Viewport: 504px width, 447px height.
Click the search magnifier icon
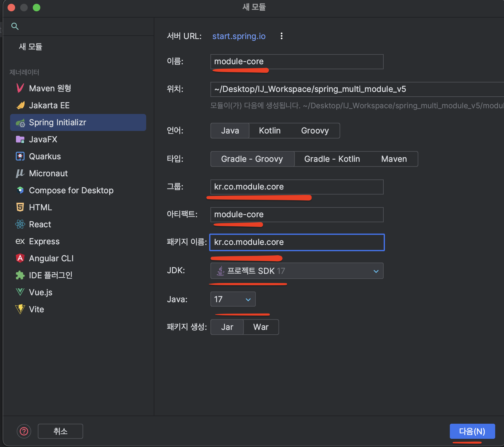(15, 26)
